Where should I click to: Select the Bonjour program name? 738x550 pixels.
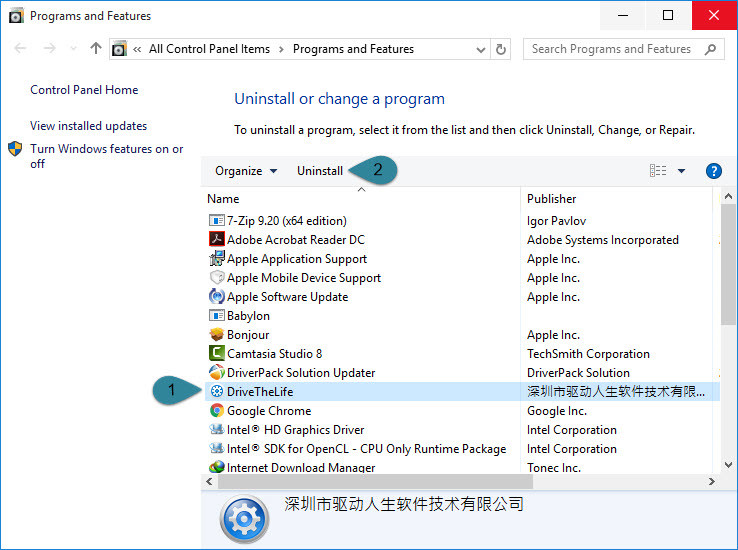[248, 335]
